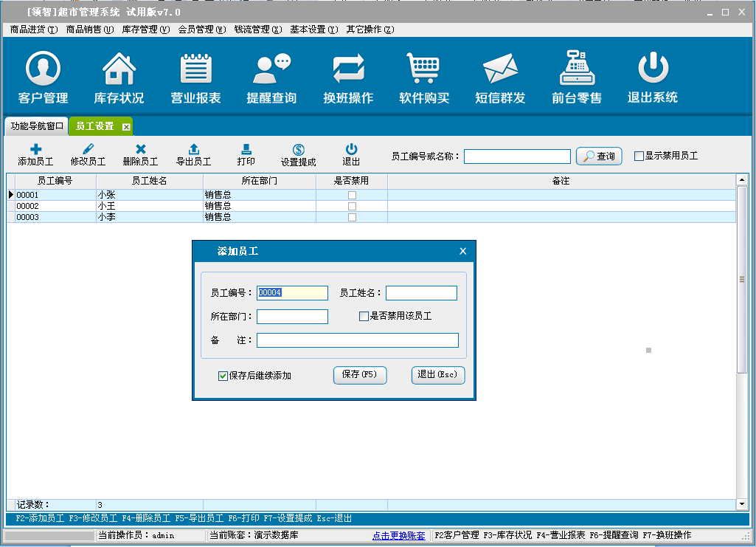Open 钱流管理(X) menu
The height and width of the screenshot is (547, 756).
(258, 30)
